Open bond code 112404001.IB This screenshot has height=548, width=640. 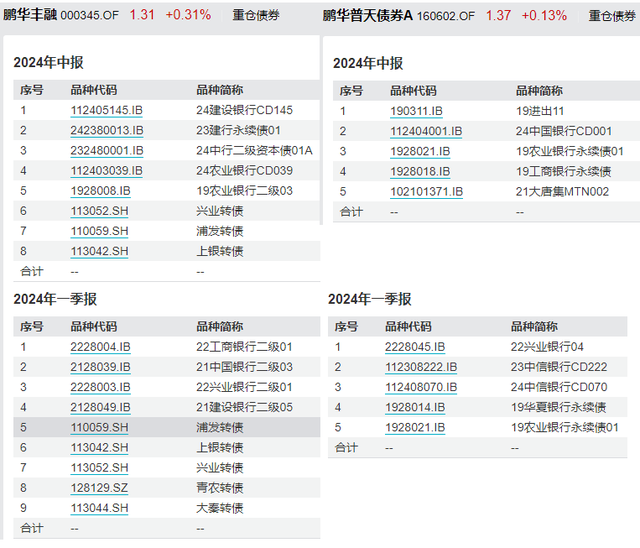[426, 131]
